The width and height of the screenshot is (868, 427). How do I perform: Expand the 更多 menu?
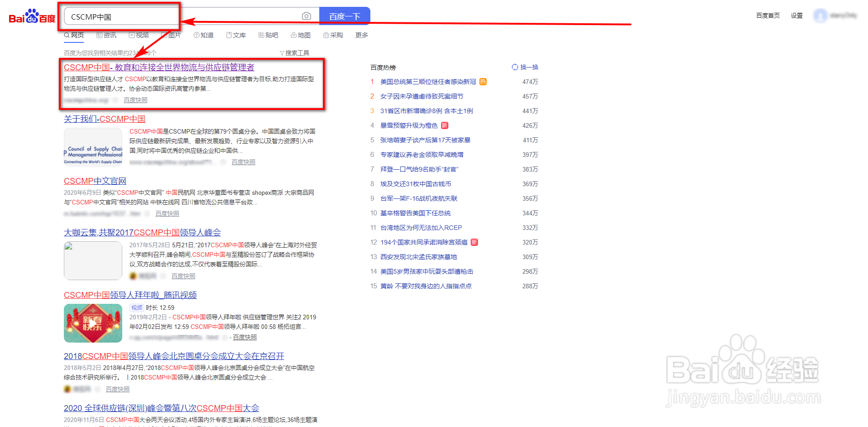tap(362, 35)
